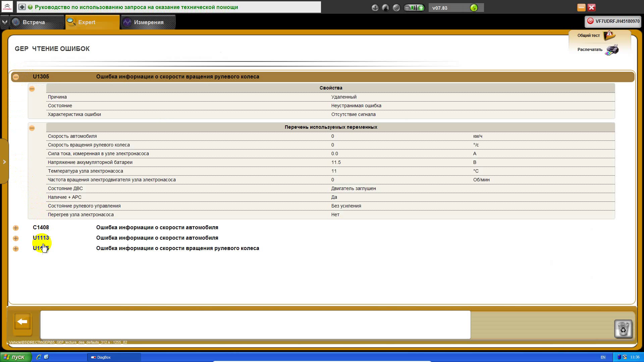Screen dimensions: 644x362
Task: Collapse the Свойства properties section
Action: coord(32,89)
